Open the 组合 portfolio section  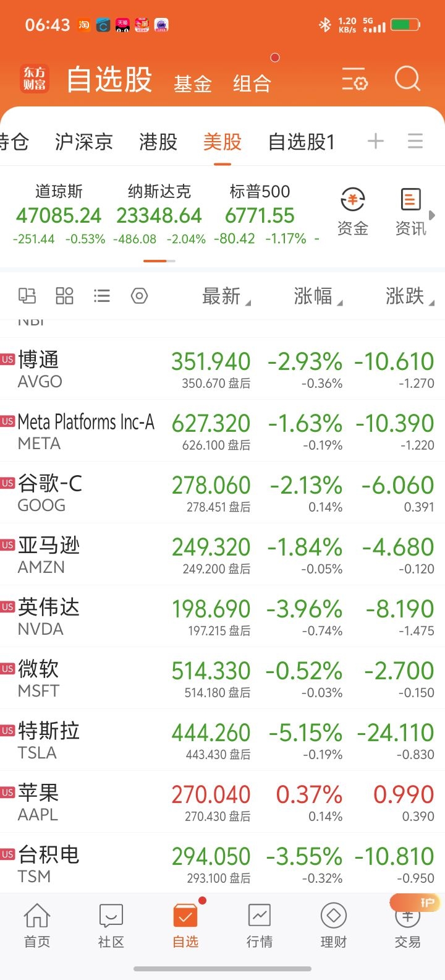[252, 84]
